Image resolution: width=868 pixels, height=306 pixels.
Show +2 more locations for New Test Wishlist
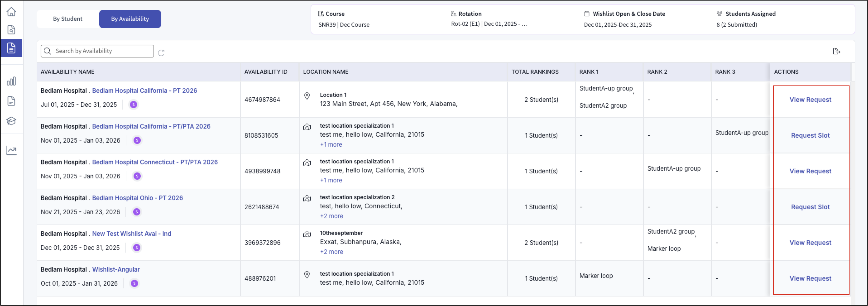pyautogui.click(x=331, y=252)
